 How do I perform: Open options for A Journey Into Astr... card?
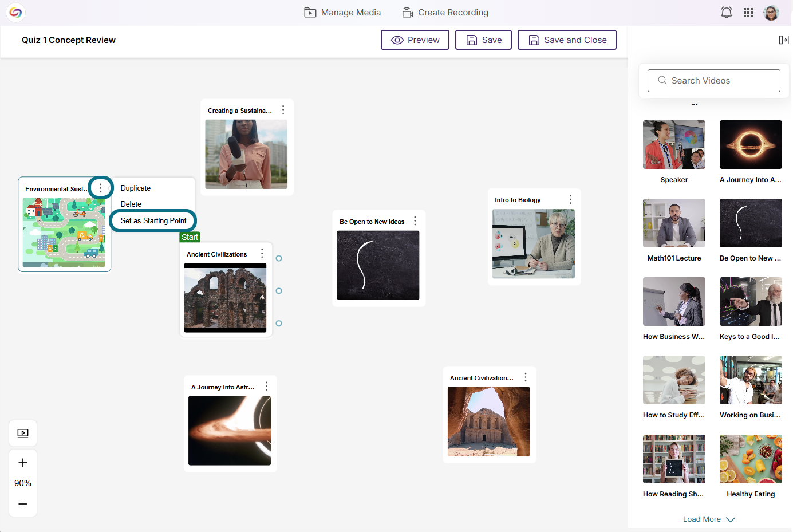click(x=266, y=386)
